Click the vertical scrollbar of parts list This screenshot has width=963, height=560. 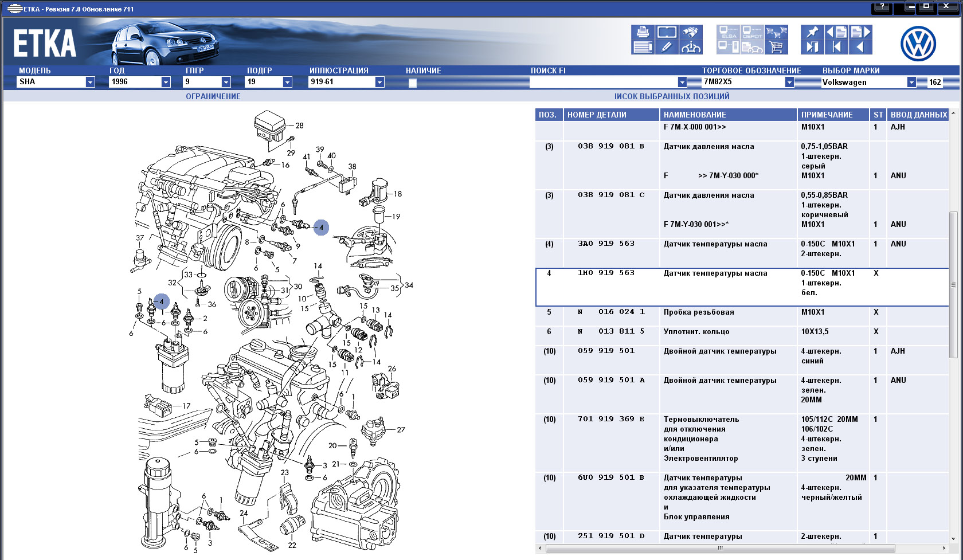953,284
